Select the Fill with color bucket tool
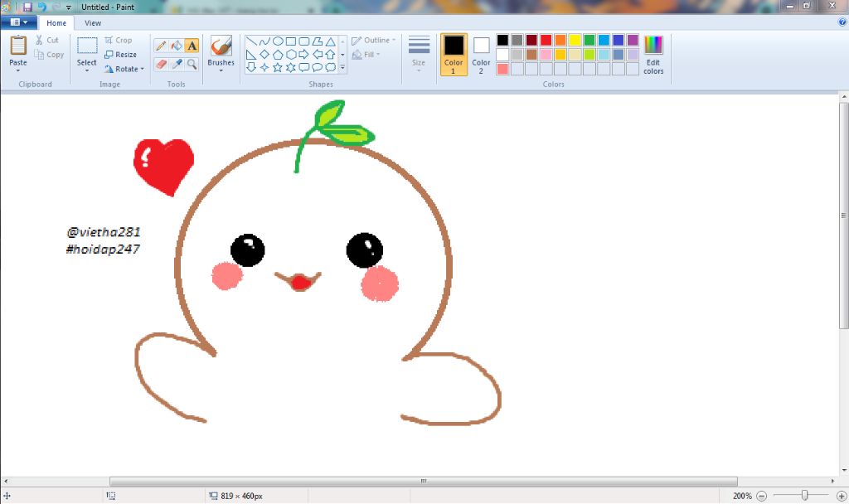The height and width of the screenshot is (504, 849). tap(177, 46)
